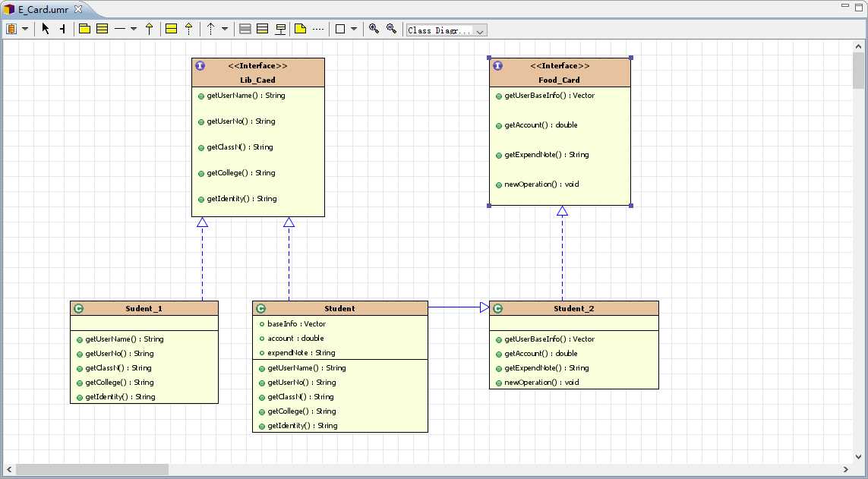The width and height of the screenshot is (868, 479).
Task: Click the horizontal scrollbar thumb
Action: click(x=92, y=470)
